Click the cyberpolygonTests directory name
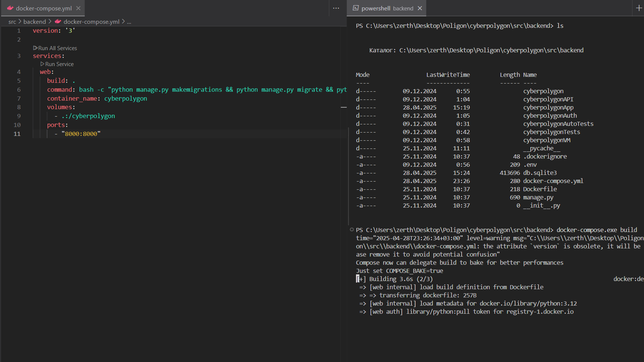The image size is (644, 362). 551,132
